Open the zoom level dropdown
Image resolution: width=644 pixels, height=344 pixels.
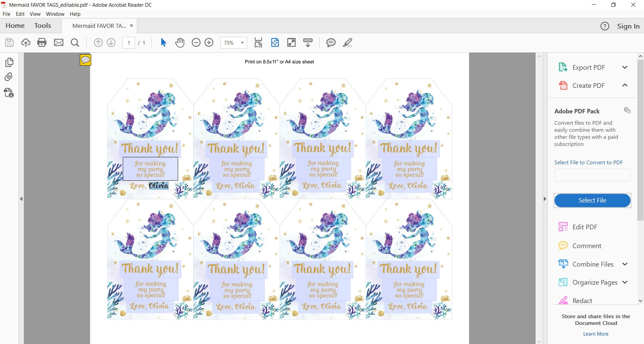(x=242, y=43)
